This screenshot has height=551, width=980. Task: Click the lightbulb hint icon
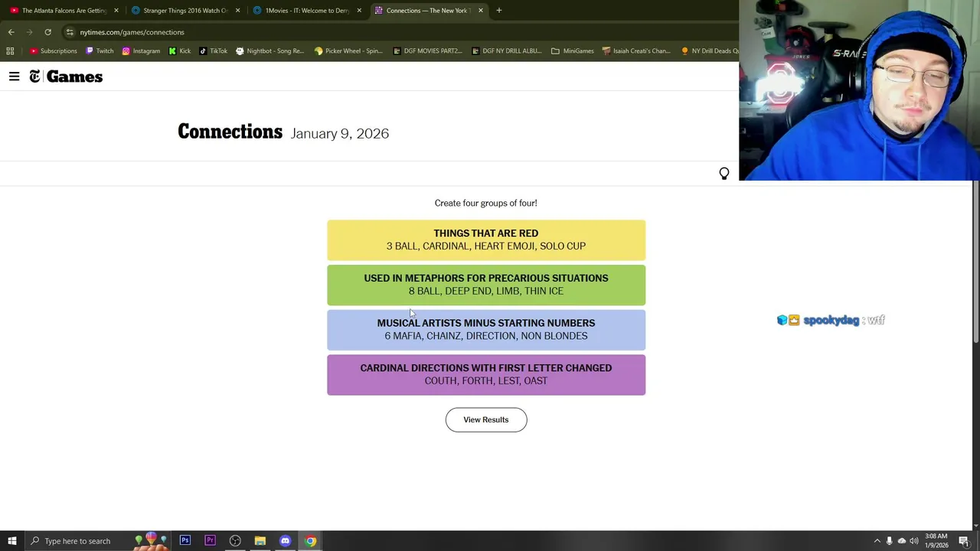724,174
